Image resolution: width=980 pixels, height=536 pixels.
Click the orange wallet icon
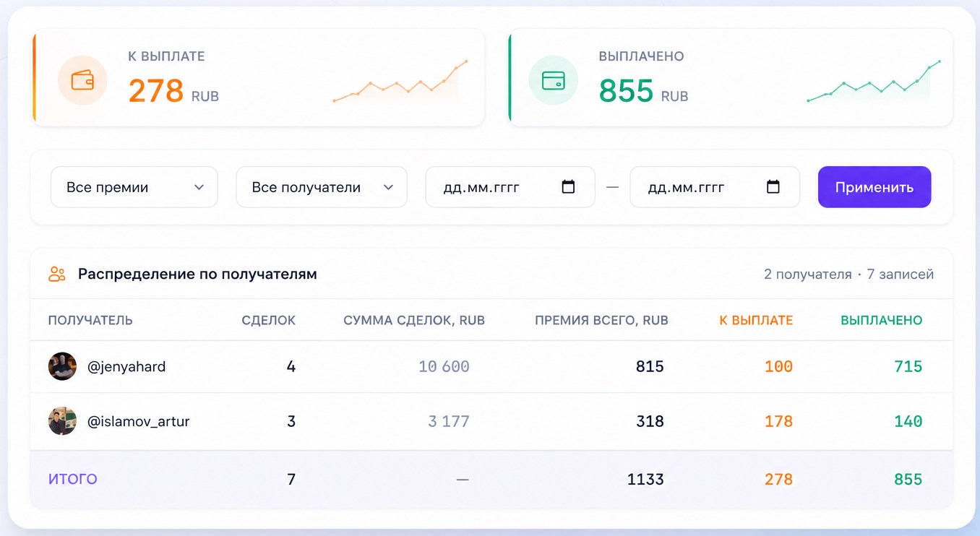click(82, 79)
